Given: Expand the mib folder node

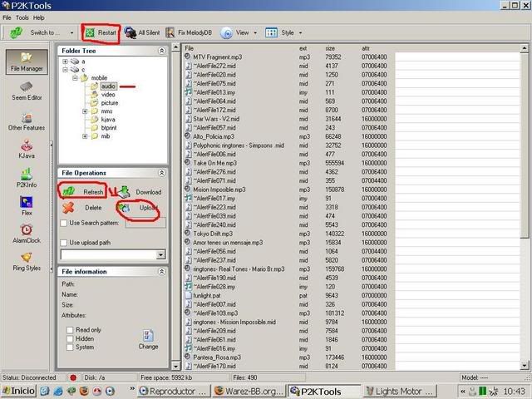Looking at the screenshot, I should click(x=85, y=136).
